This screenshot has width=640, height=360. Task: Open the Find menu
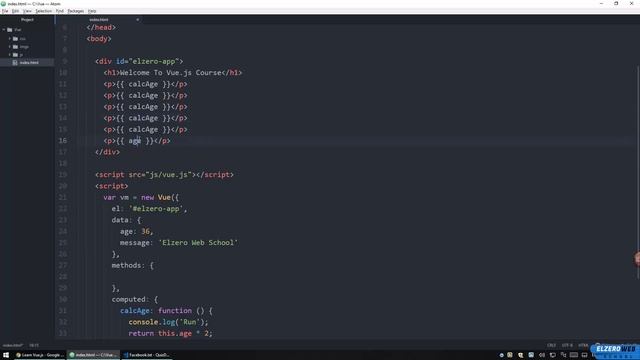pos(60,11)
